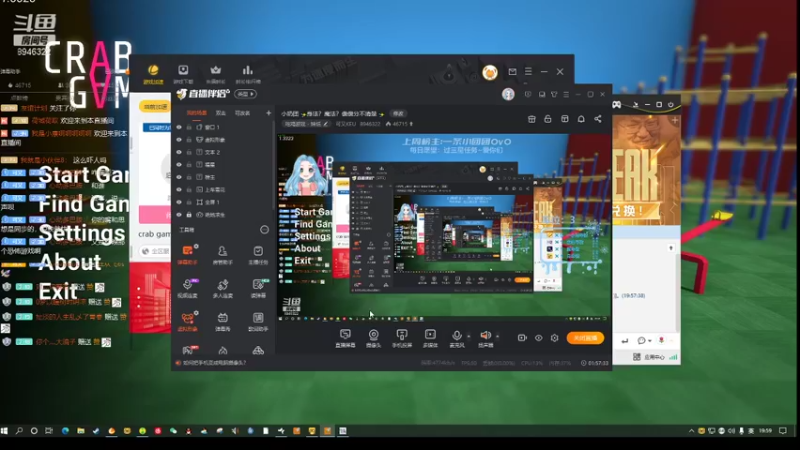Image resolution: width=800 pixels, height=450 pixels.
Task: Toggle visibility of the fourth scene source
Action: pyautogui.click(x=179, y=164)
